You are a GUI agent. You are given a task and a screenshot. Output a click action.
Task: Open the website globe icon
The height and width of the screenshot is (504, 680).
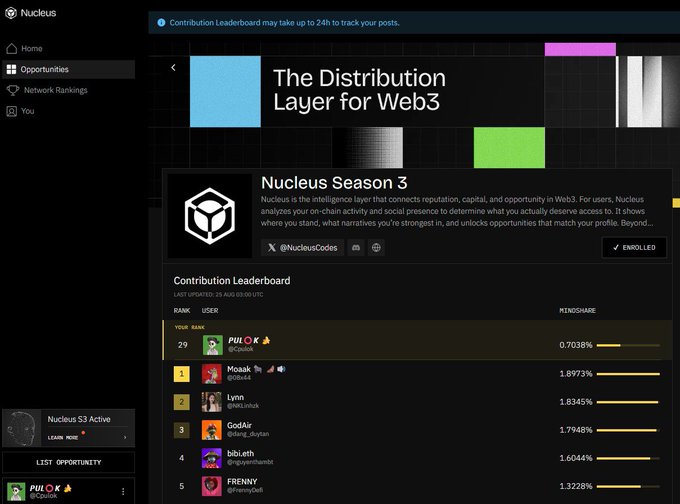coord(376,248)
